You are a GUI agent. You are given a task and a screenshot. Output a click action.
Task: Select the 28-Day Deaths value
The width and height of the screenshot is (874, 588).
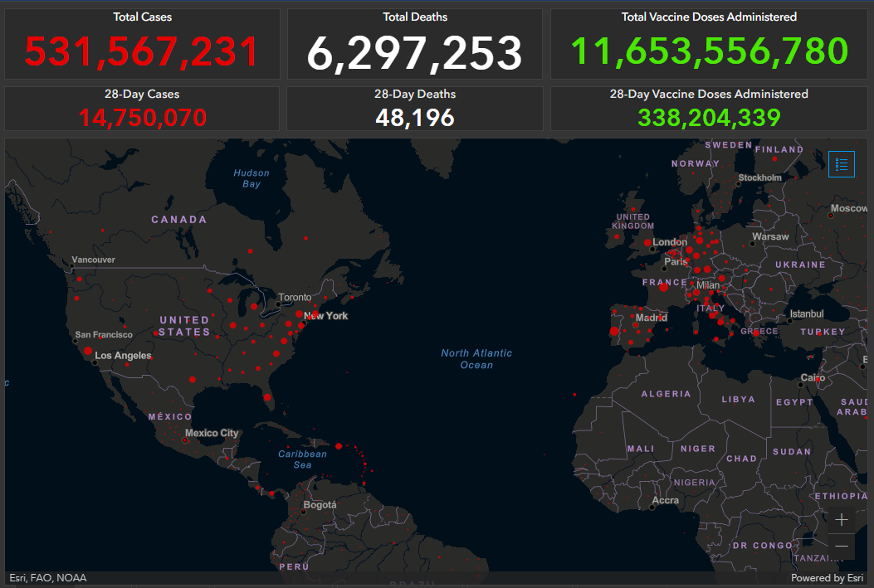point(414,117)
